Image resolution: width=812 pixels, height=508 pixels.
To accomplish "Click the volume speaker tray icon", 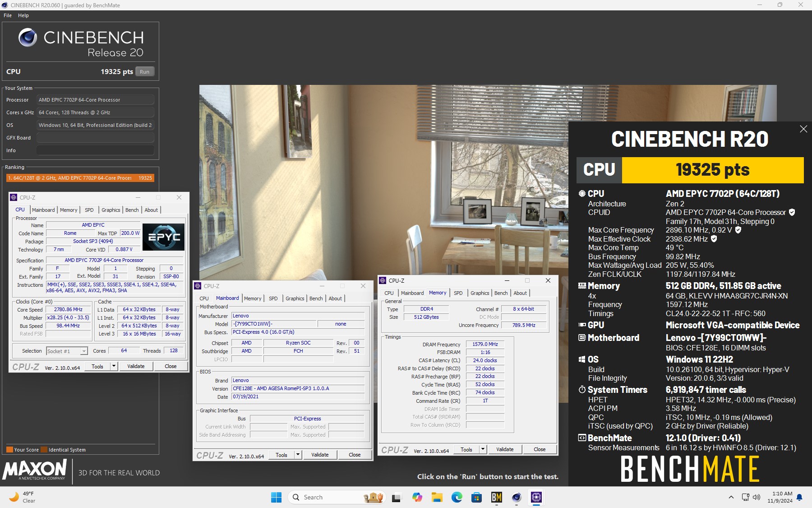I will coord(757,497).
